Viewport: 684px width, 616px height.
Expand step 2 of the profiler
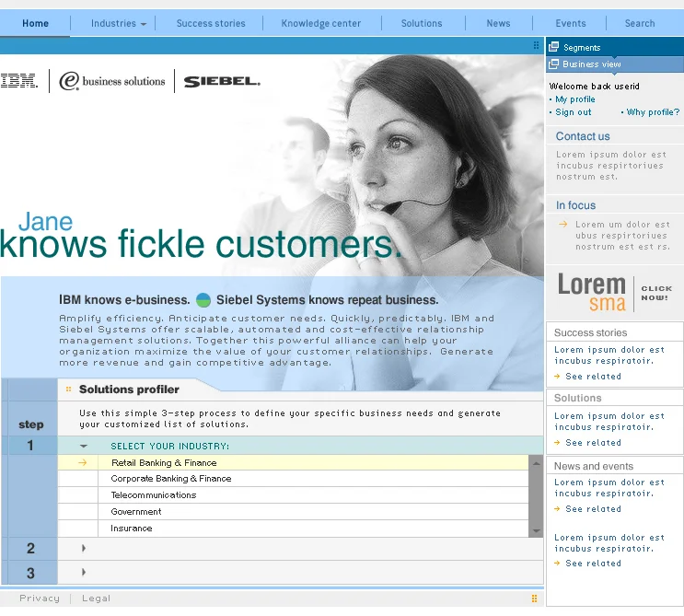pyautogui.click(x=84, y=549)
